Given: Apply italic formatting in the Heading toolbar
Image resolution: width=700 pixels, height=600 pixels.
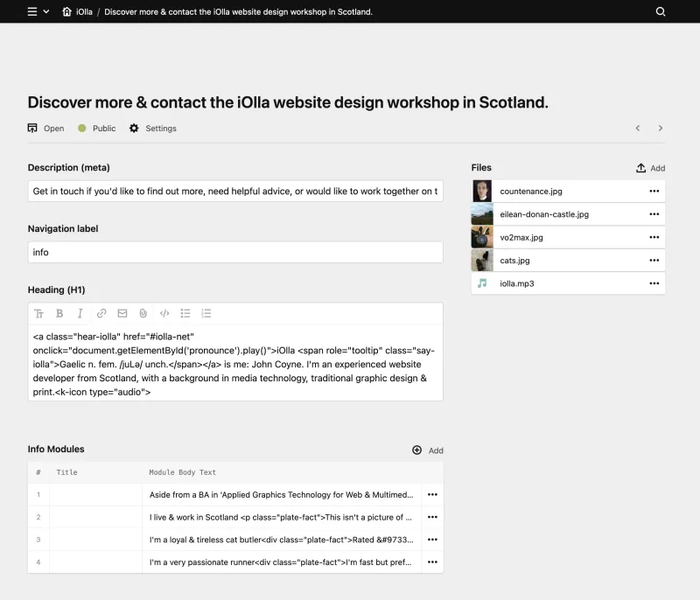Looking at the screenshot, I should (x=80, y=313).
